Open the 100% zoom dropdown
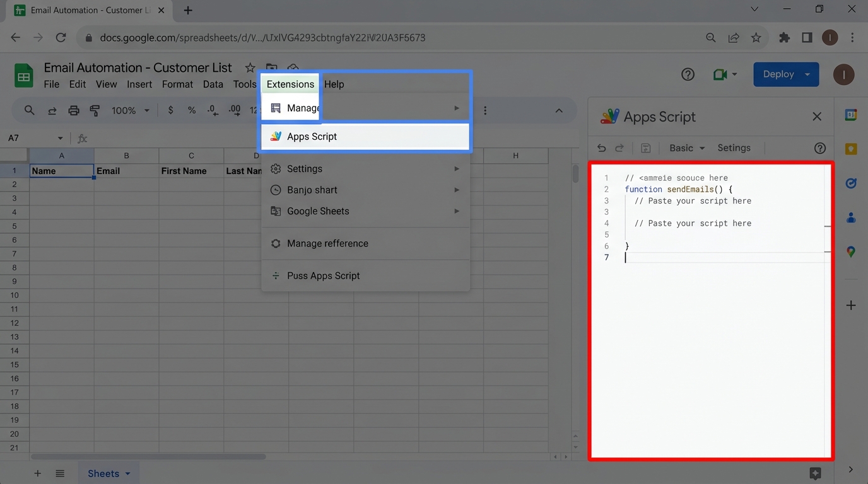This screenshot has width=868, height=484. 131,110
